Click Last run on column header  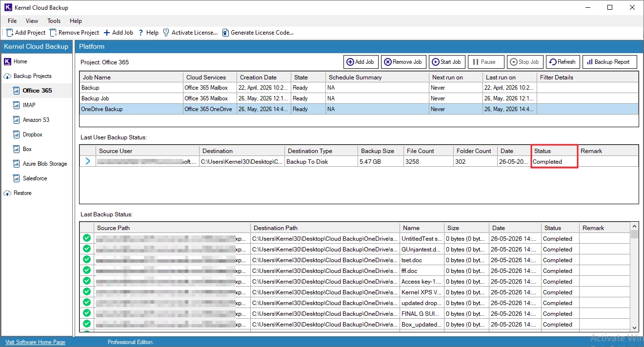click(510, 77)
